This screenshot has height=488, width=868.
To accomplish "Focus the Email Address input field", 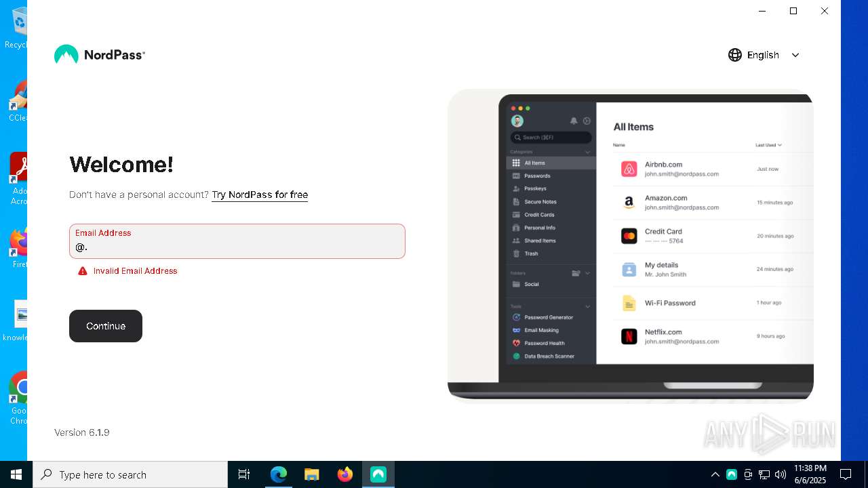I will 237,241.
